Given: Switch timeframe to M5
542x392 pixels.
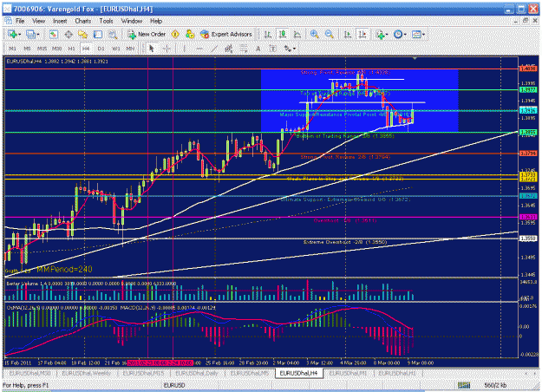Looking at the screenshot, I should pos(27,49).
